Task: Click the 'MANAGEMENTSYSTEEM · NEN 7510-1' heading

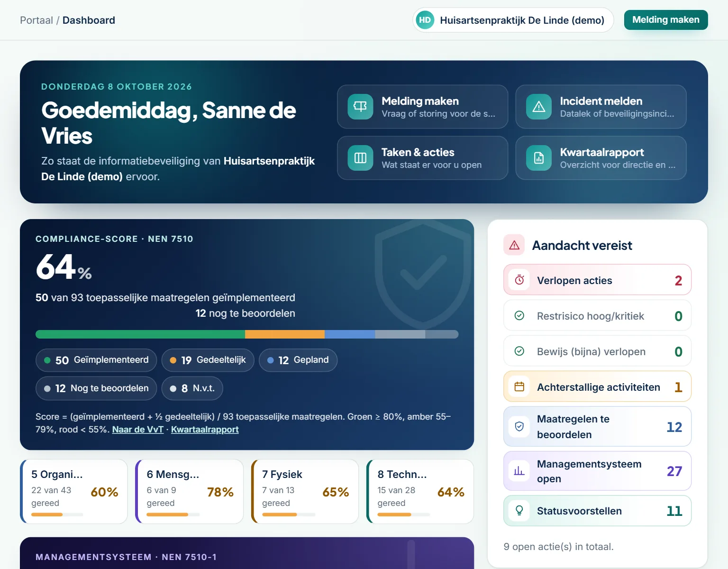Action: [x=126, y=557]
